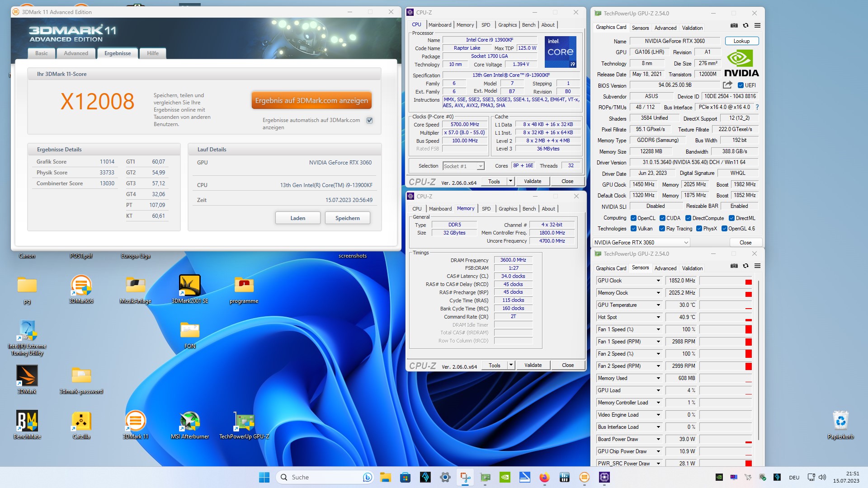
Task: Open the programme folder on desktop
Action: tap(244, 289)
